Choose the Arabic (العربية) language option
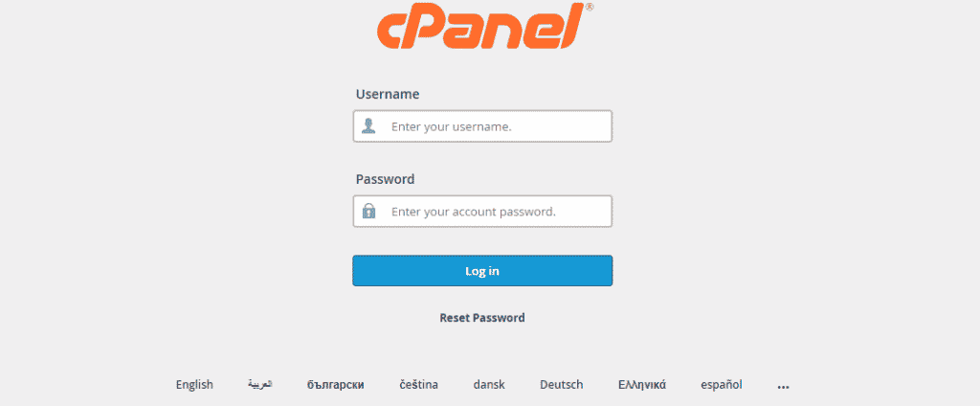980x406 pixels. click(x=260, y=385)
